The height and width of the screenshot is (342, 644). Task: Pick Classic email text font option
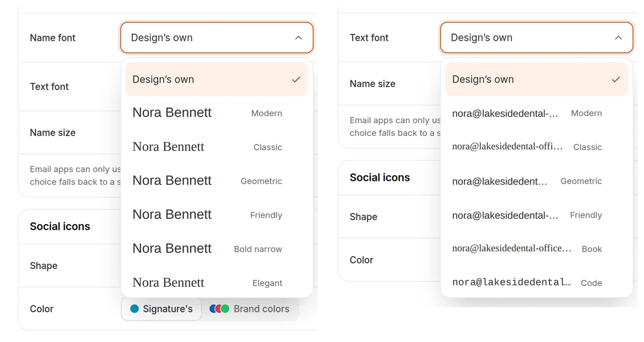(x=537, y=147)
